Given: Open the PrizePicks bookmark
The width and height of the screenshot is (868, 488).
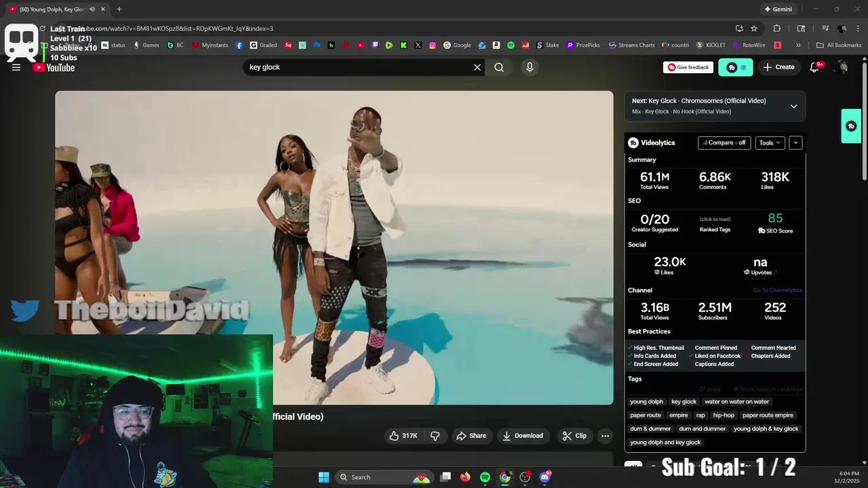Looking at the screenshot, I should click(583, 45).
